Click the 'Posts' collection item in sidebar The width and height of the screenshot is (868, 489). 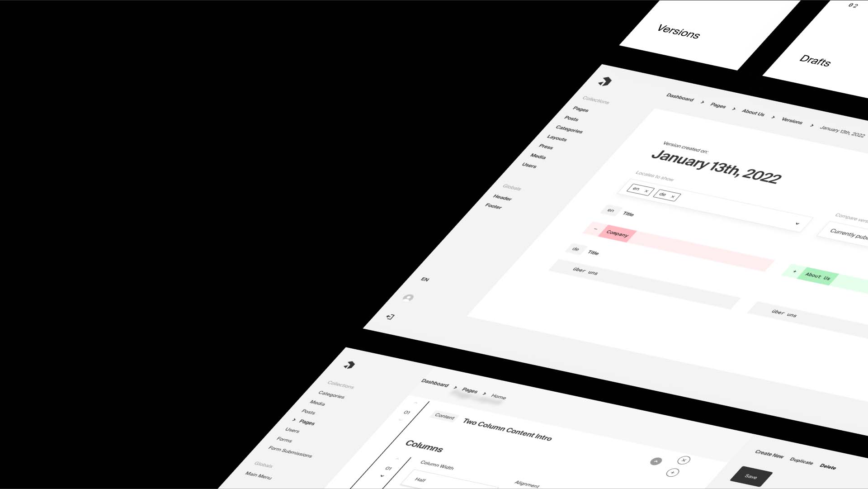[x=571, y=119]
